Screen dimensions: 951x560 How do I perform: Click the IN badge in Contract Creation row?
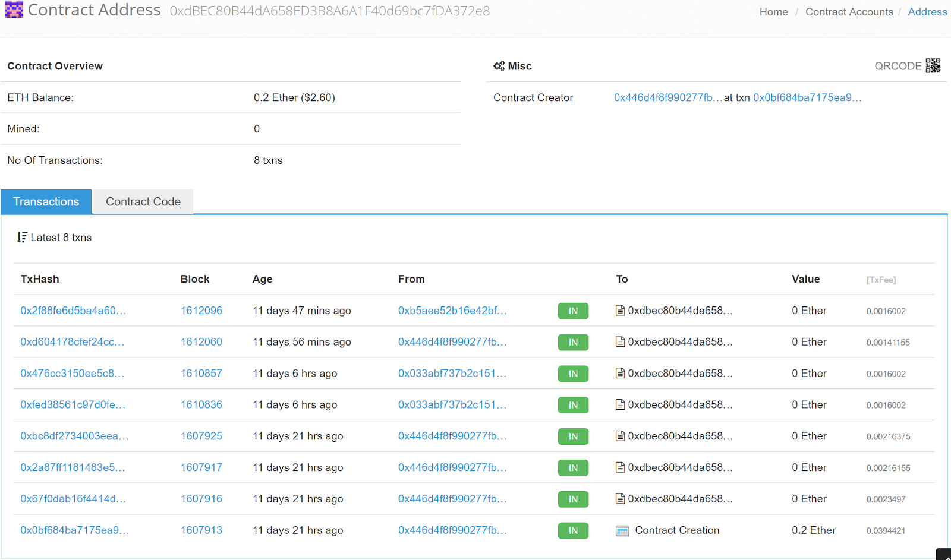click(573, 531)
